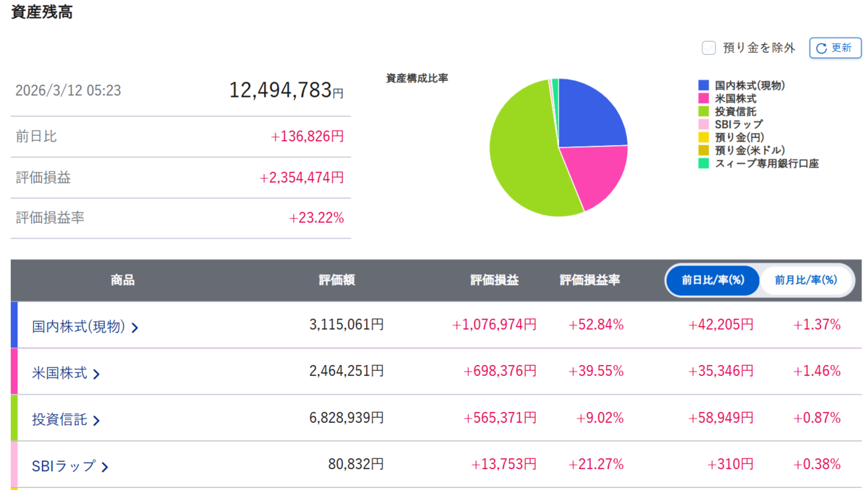Click green 投資信託 legend swatch
Viewport: 868px width, 490px height.
(704, 111)
